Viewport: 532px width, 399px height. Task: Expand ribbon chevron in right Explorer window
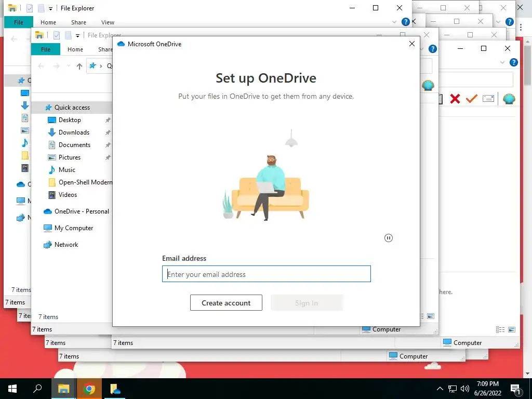point(502,62)
